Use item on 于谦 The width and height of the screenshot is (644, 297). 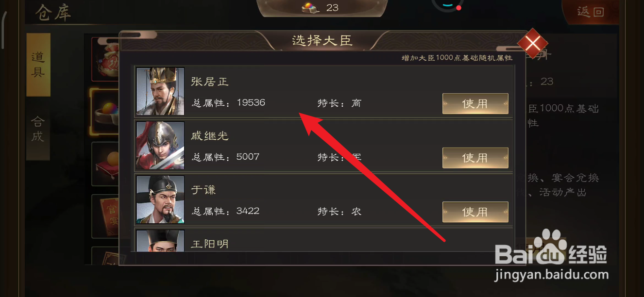click(475, 212)
